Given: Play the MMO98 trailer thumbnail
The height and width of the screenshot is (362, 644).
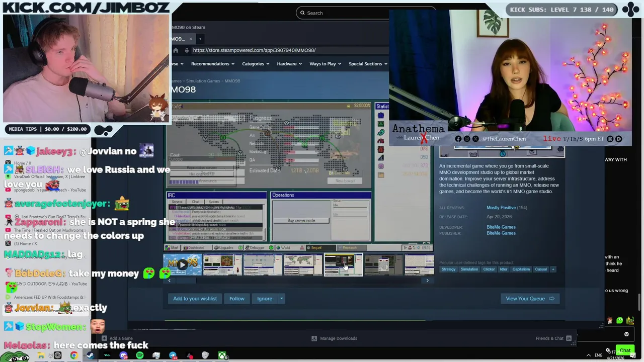Looking at the screenshot, I should pos(182,264).
